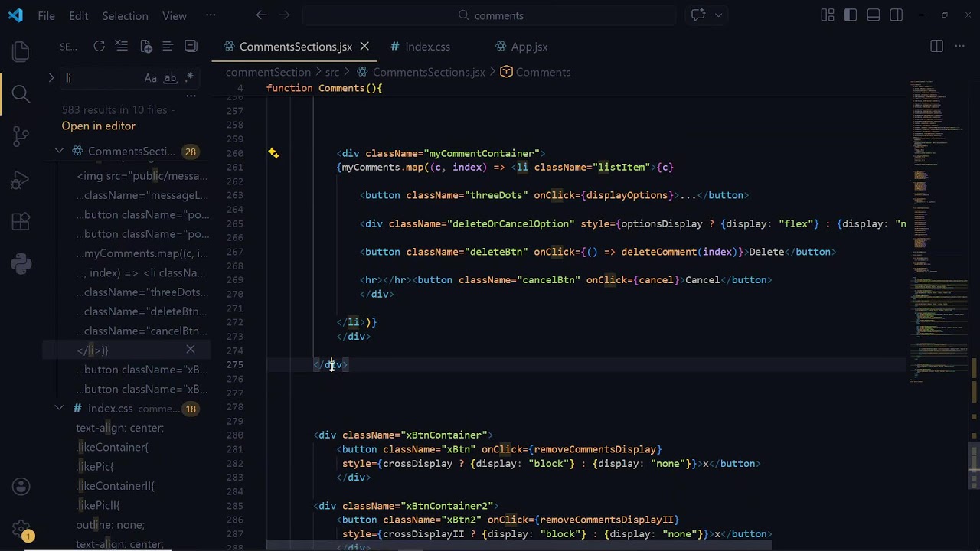Open the File menu
This screenshot has width=980, height=551.
point(46,15)
